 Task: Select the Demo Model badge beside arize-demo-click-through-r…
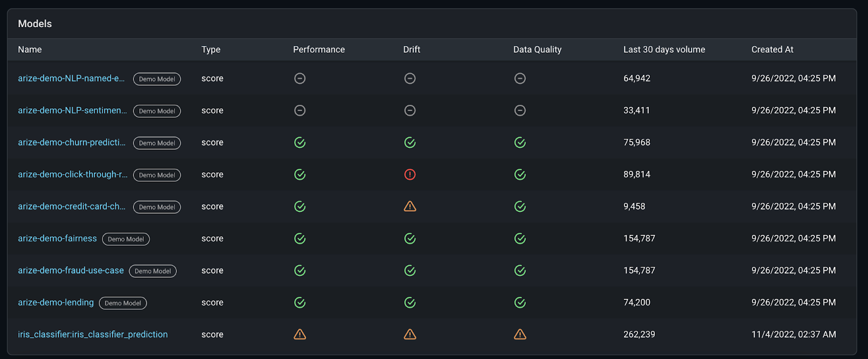click(x=157, y=175)
